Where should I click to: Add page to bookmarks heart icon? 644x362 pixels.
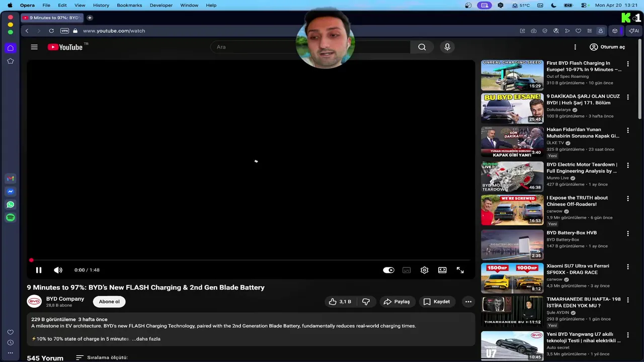pyautogui.click(x=578, y=31)
